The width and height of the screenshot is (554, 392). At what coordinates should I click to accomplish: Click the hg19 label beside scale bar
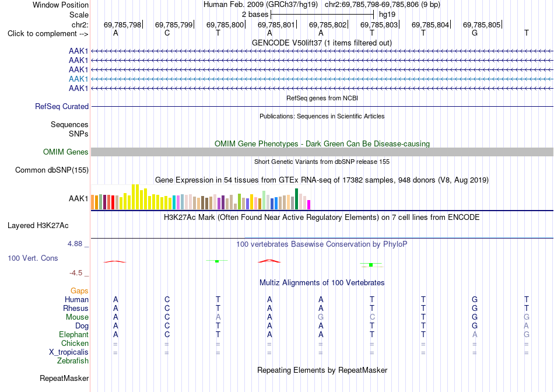387,15
